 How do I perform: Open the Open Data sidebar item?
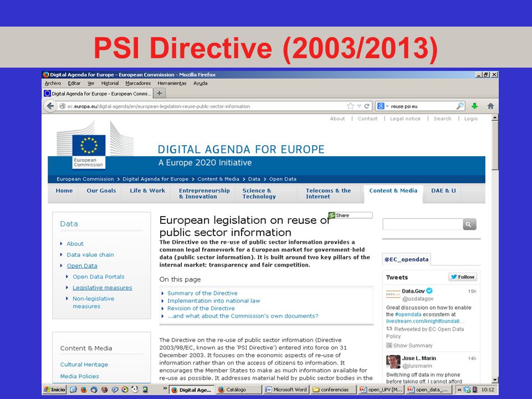pos(82,265)
